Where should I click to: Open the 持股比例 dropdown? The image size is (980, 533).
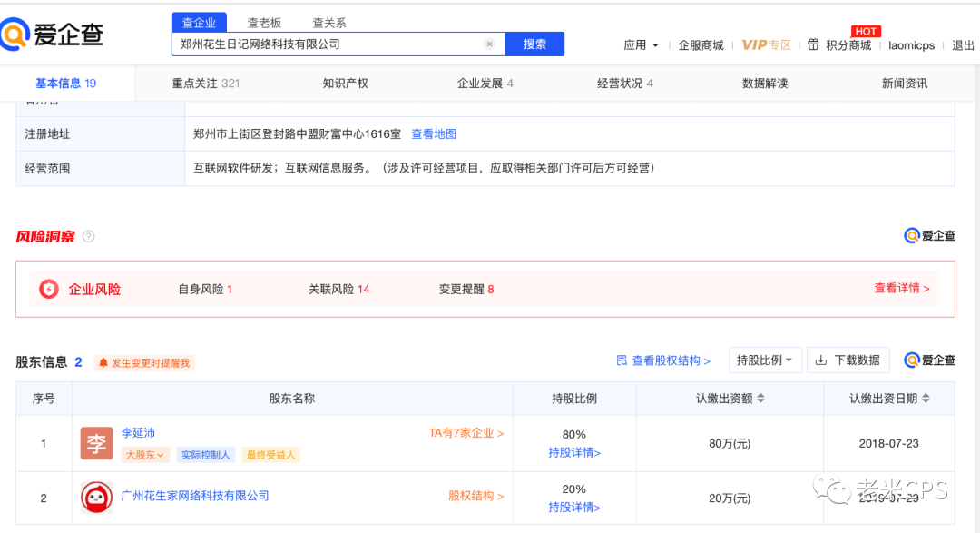click(765, 360)
